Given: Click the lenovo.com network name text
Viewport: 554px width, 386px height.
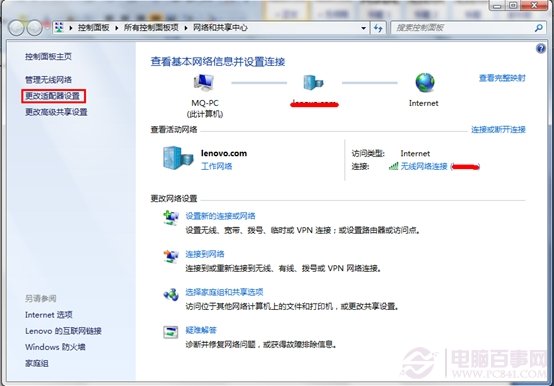Looking at the screenshot, I should pyautogui.click(x=224, y=153).
